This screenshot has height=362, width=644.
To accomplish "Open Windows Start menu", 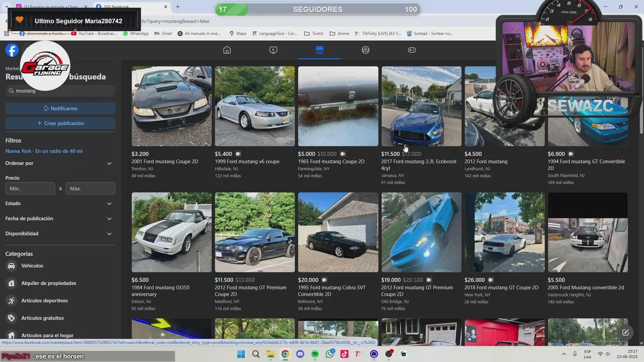I will 241,354.
